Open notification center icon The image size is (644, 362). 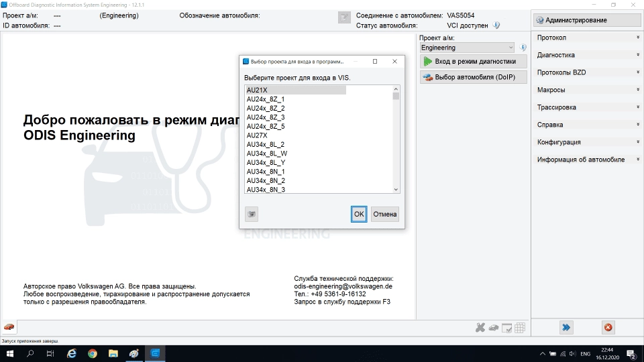click(631, 354)
